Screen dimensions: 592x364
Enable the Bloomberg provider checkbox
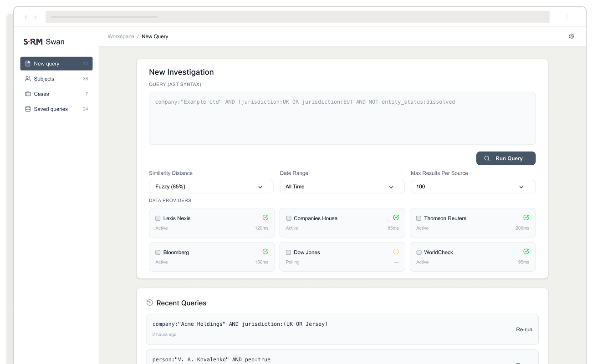158,253
